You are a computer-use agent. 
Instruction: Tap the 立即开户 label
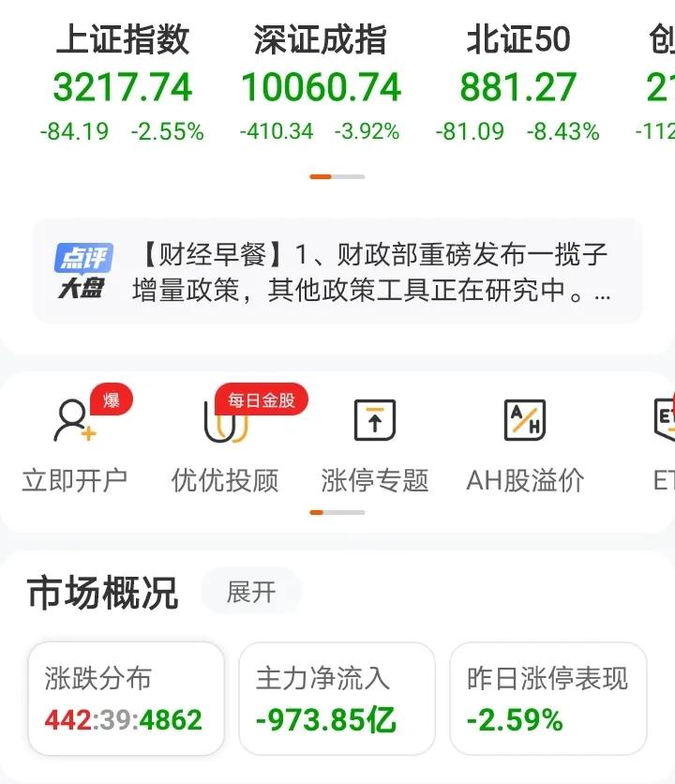(74, 480)
